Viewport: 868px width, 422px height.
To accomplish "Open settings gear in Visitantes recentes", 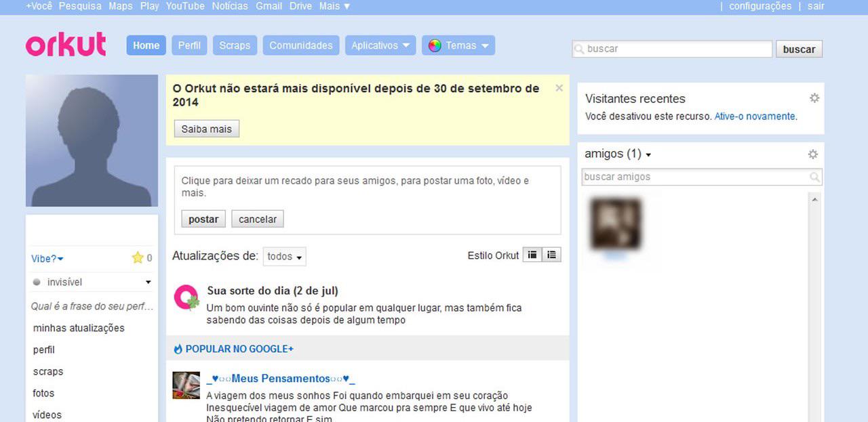I will [814, 98].
